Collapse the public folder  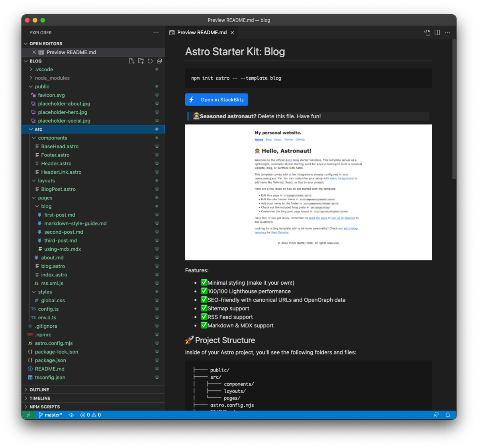[93, 86]
